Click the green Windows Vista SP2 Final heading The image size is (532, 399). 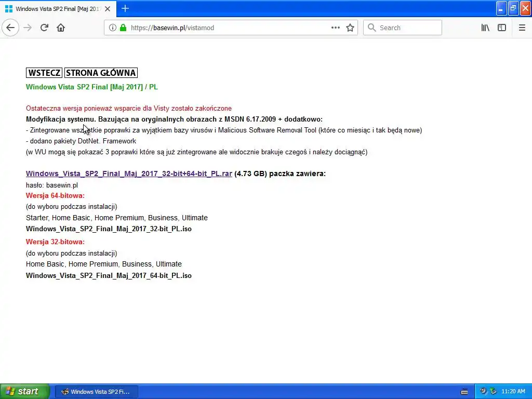point(91,87)
